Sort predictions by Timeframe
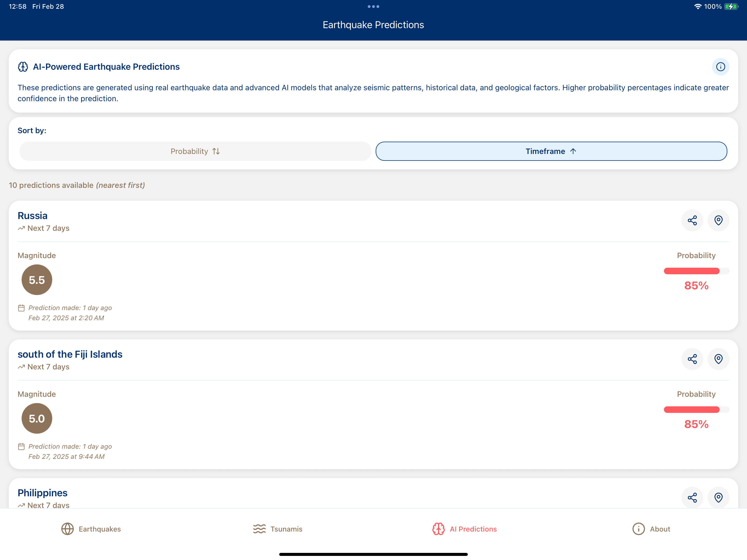The height and width of the screenshot is (560, 747). coord(551,151)
